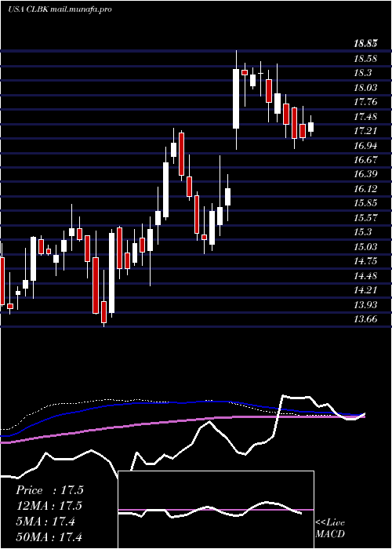
Task: Click the 14.48 price axis label
Action: (365, 276)
